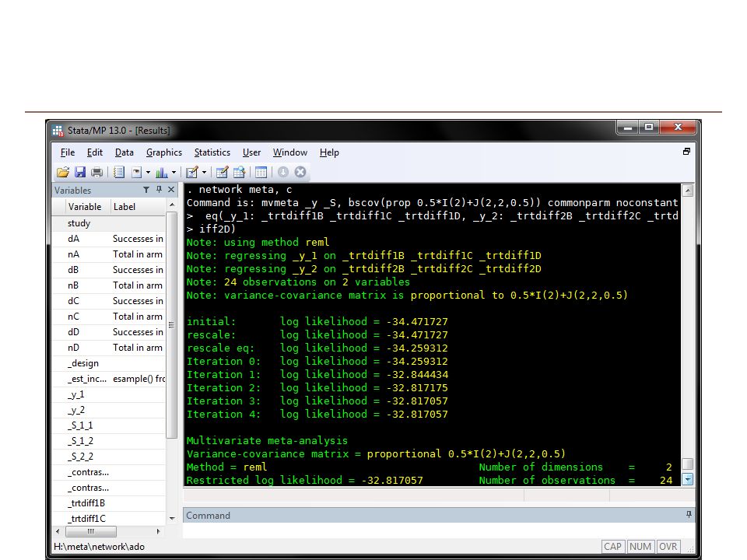The width and height of the screenshot is (747, 560).
Task: Select the _trtdiff1C variable row
Action: 109,519
